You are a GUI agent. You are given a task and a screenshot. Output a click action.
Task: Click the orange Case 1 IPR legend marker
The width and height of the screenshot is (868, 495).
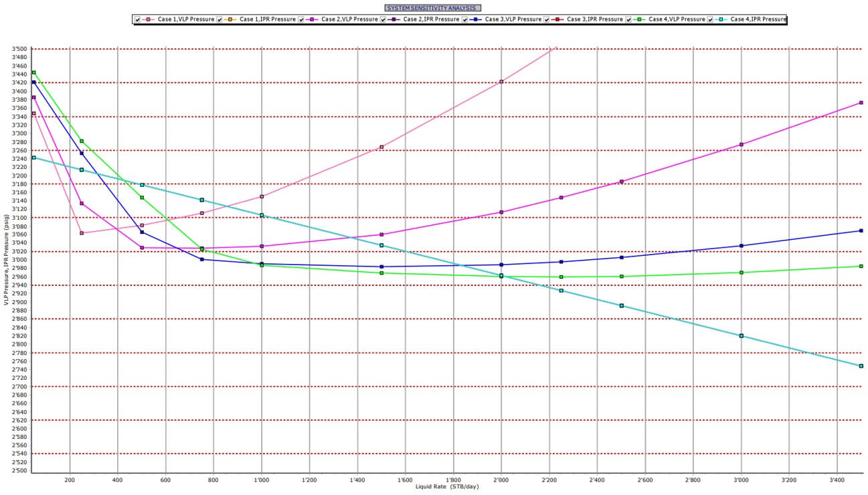click(230, 19)
